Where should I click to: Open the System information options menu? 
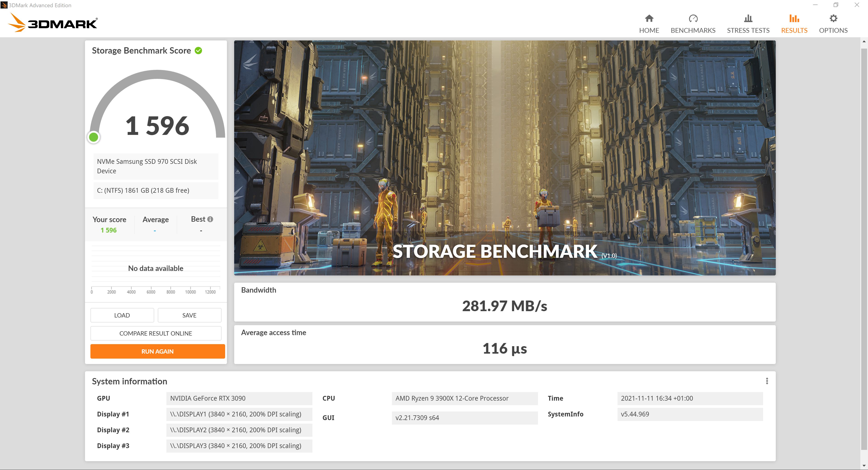(767, 381)
